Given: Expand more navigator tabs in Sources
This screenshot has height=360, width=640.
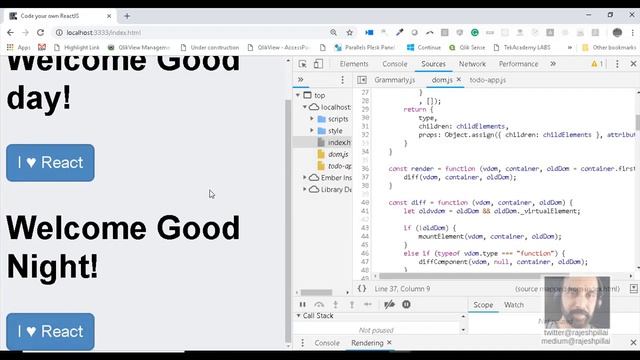Looking at the screenshot, I should (301, 80).
